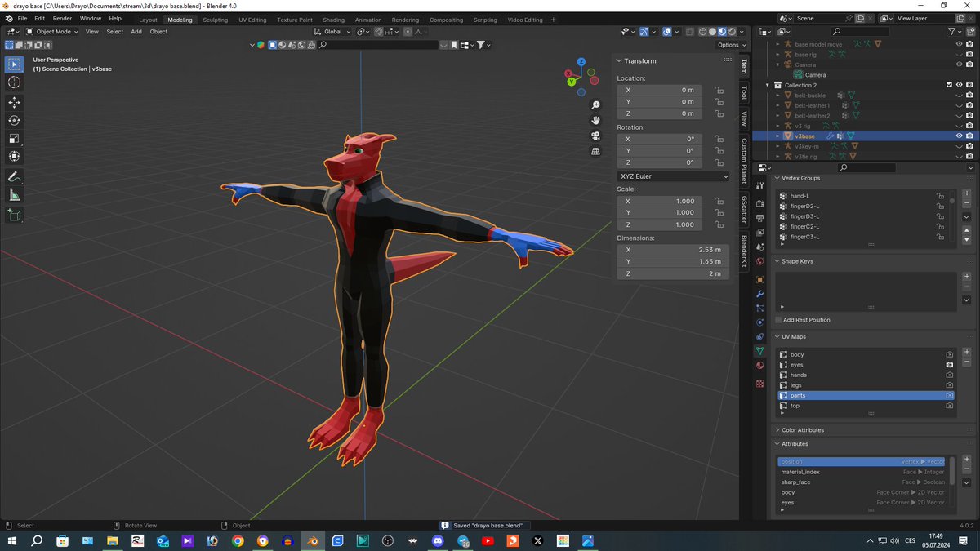Select the Annotate tool
Image resolution: width=980 pixels, height=551 pixels.
pos(15,177)
